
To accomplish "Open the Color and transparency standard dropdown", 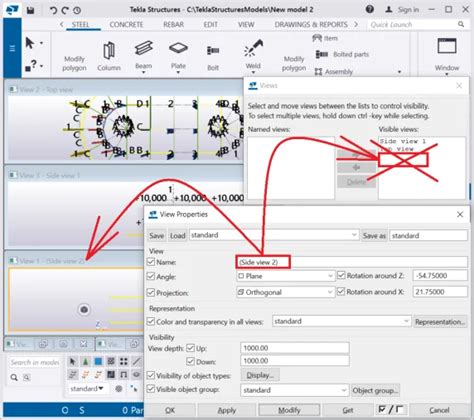I will click(341, 321).
